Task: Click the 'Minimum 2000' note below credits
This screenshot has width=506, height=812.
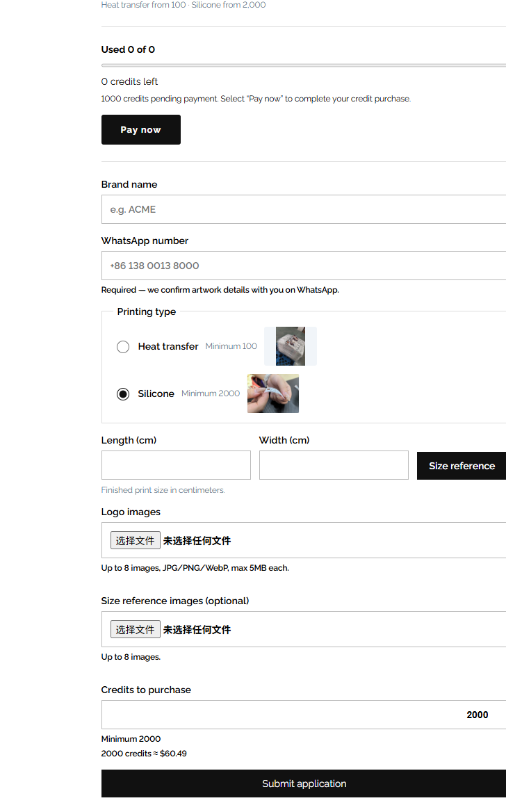Action: 131,739
